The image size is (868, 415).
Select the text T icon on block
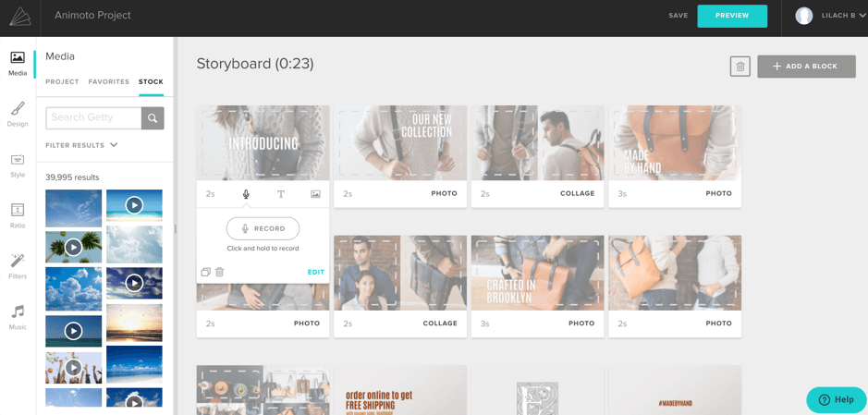click(x=281, y=194)
